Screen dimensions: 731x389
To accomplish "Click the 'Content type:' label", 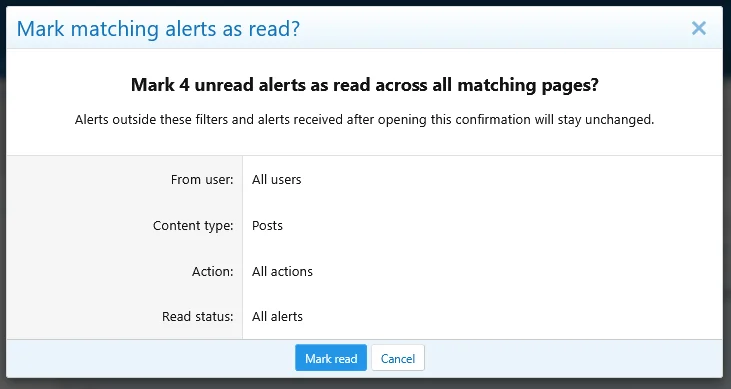I will [x=193, y=226].
